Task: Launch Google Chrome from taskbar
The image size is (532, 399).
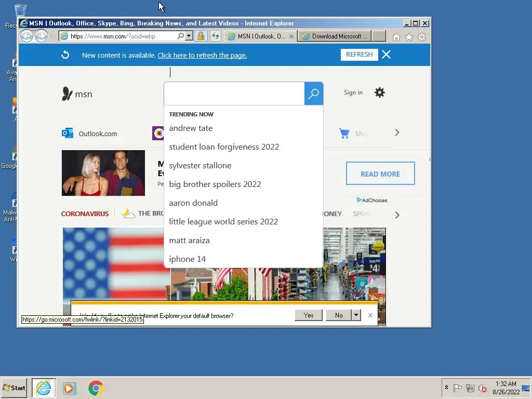Action: 96,388
